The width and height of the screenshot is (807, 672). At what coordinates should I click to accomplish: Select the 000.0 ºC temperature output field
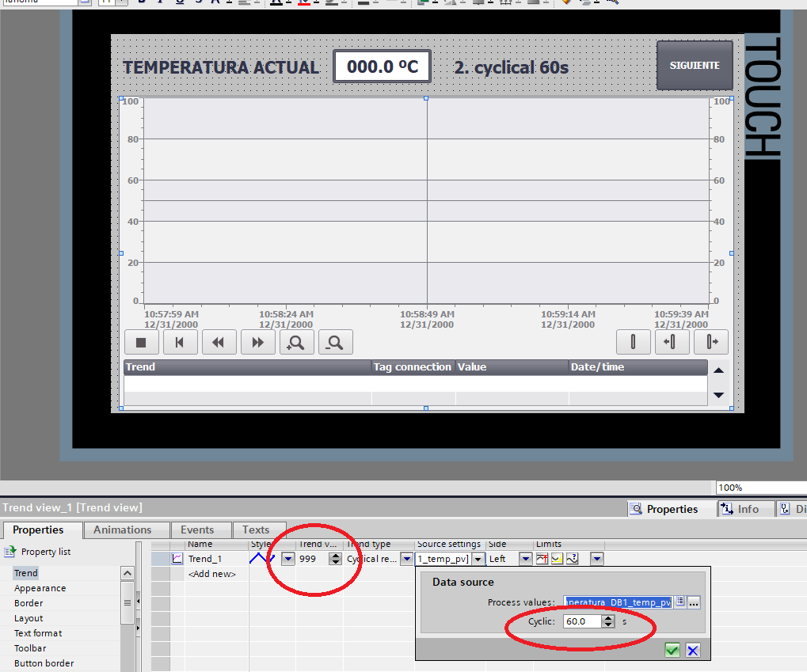pos(382,66)
